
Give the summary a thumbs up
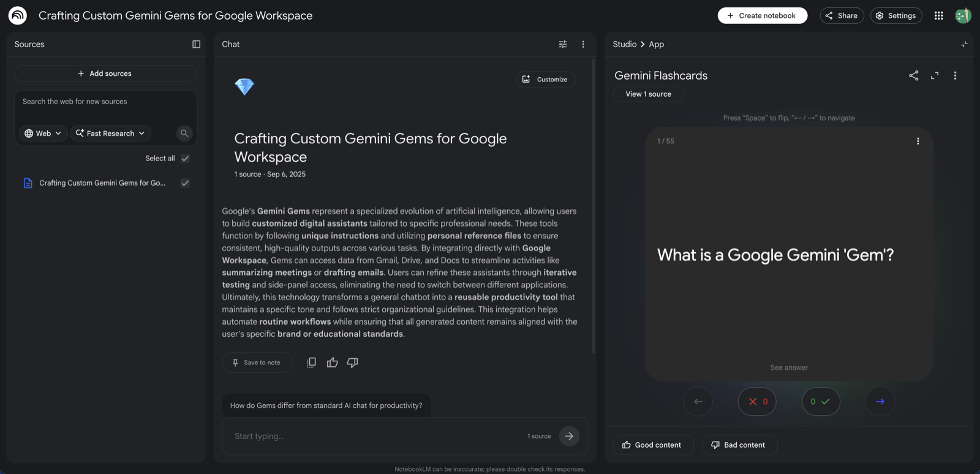pos(332,363)
